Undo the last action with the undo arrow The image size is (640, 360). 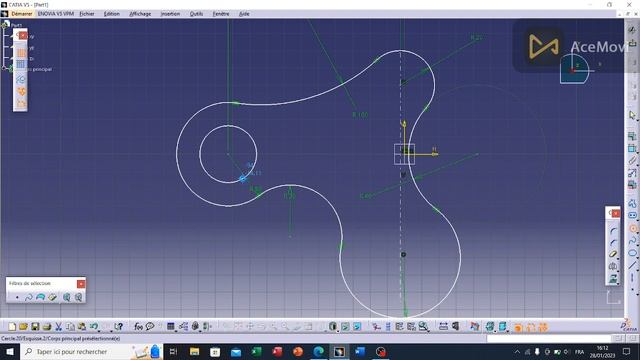click(93, 327)
